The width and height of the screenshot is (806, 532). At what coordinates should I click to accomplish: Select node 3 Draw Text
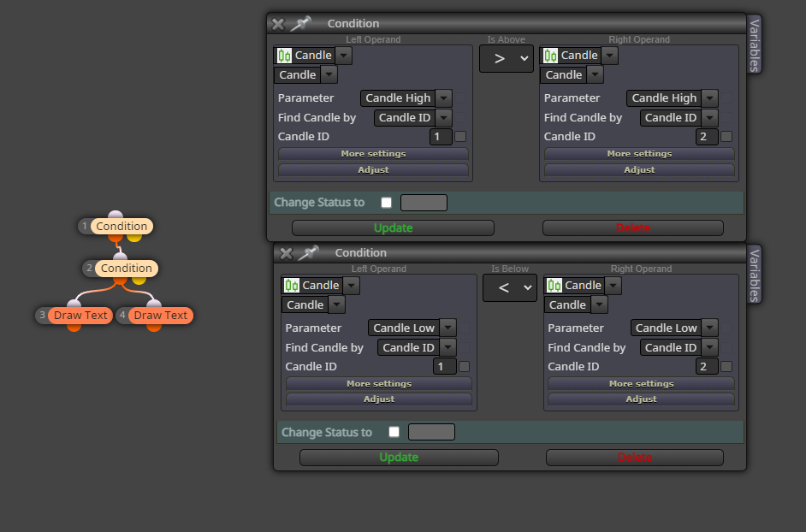[80, 316]
